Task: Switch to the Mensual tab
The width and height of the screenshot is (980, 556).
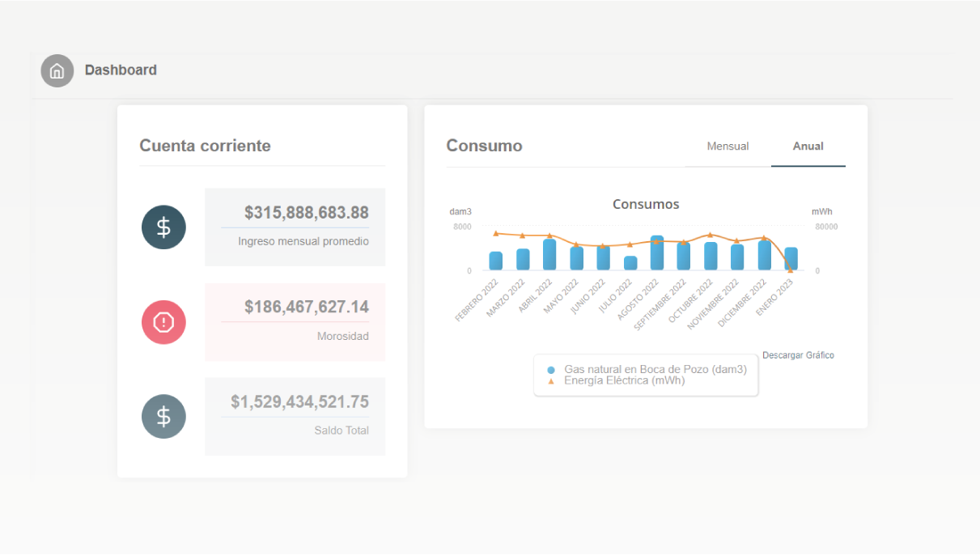Action: (728, 146)
